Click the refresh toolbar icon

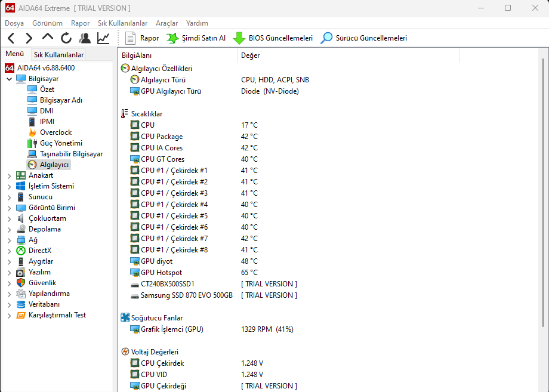tap(66, 38)
